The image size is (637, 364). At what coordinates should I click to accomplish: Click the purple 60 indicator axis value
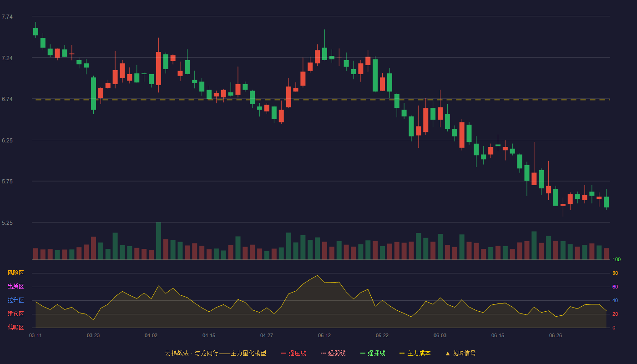click(x=615, y=287)
